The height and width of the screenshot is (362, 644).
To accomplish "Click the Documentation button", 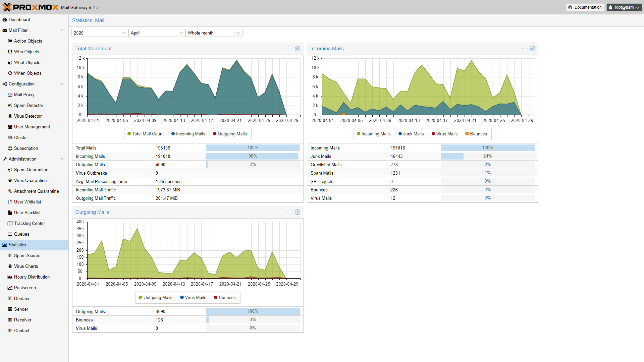I will point(585,7).
